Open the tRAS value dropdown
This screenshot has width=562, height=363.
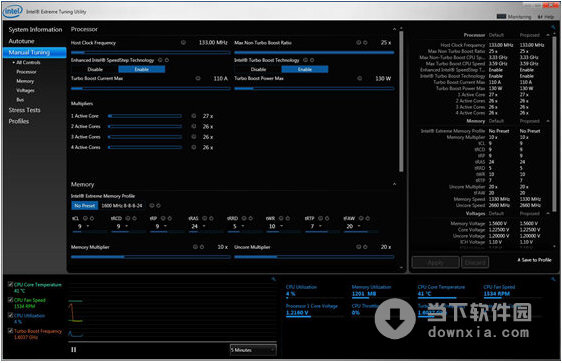click(204, 226)
